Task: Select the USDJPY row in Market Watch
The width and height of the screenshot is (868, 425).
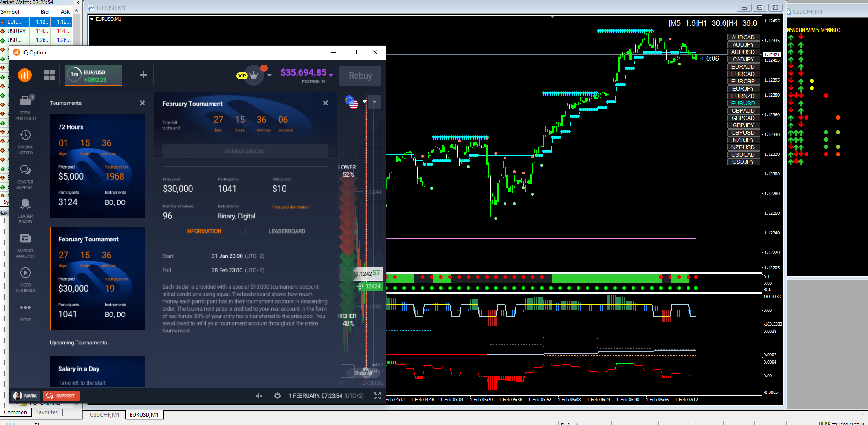Action: (x=37, y=31)
